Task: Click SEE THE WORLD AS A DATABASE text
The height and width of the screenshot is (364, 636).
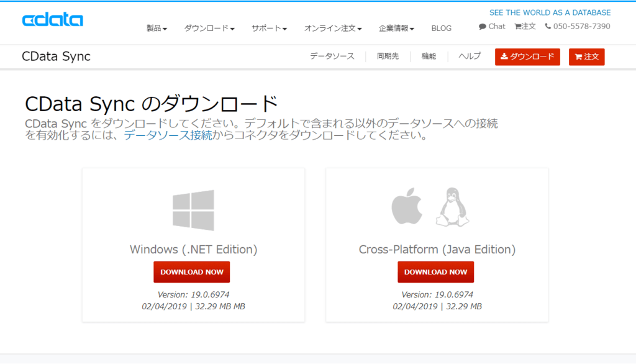Action: tap(550, 12)
